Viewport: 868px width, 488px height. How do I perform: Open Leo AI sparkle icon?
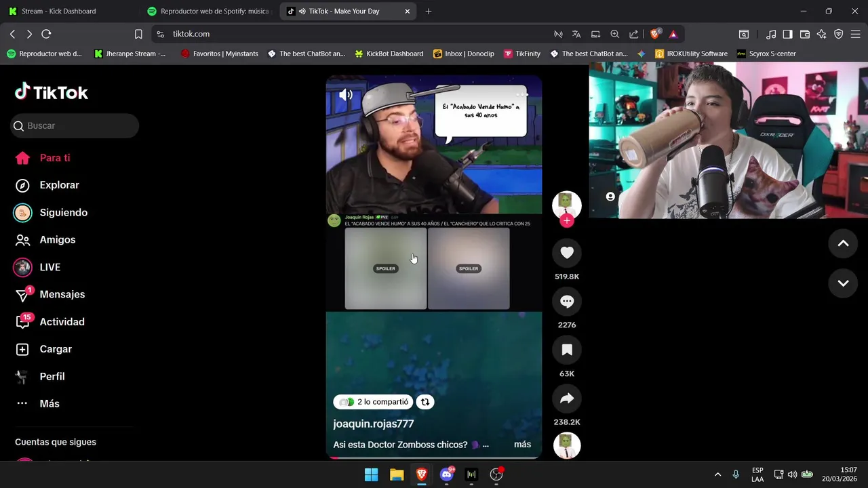pyautogui.click(x=822, y=34)
